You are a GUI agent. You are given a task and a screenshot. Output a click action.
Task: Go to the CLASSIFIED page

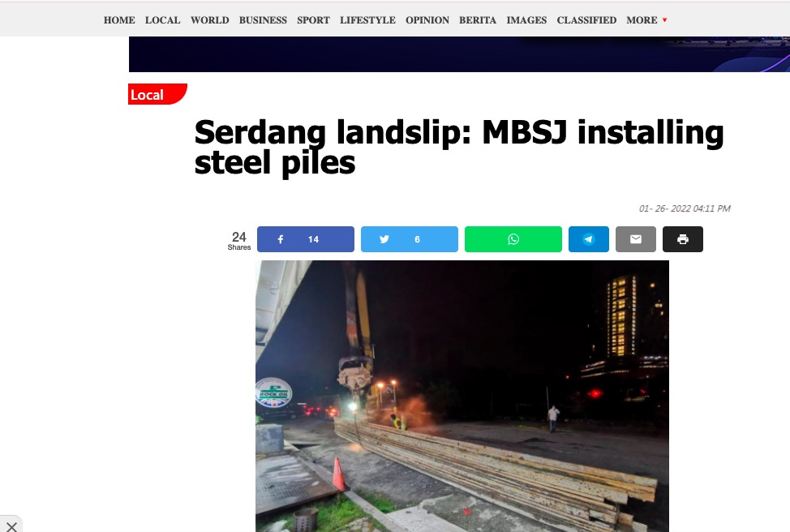tap(586, 20)
